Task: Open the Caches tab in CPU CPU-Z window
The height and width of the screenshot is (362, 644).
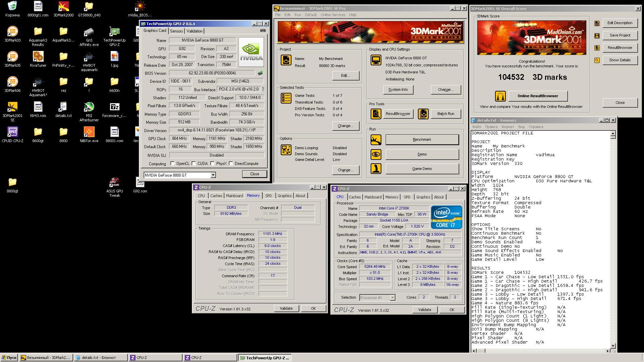Action: coord(355,197)
